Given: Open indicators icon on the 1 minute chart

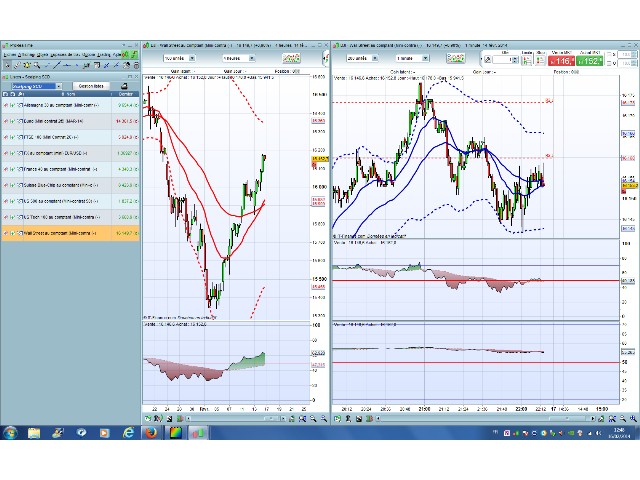Looking at the screenshot, I should (x=456, y=58).
